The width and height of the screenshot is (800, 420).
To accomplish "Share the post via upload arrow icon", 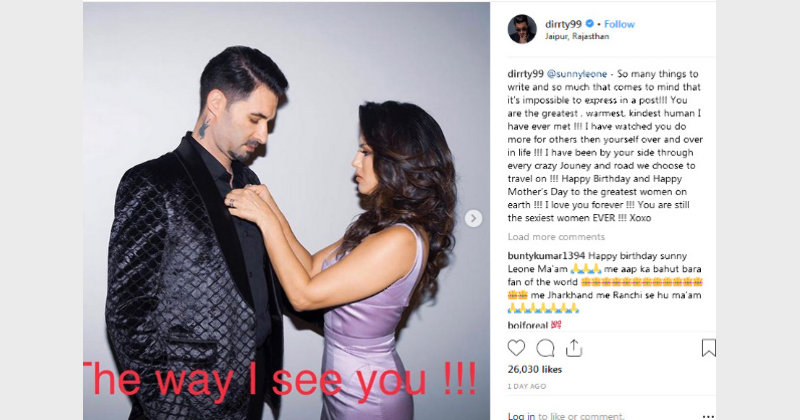I will tap(574, 348).
